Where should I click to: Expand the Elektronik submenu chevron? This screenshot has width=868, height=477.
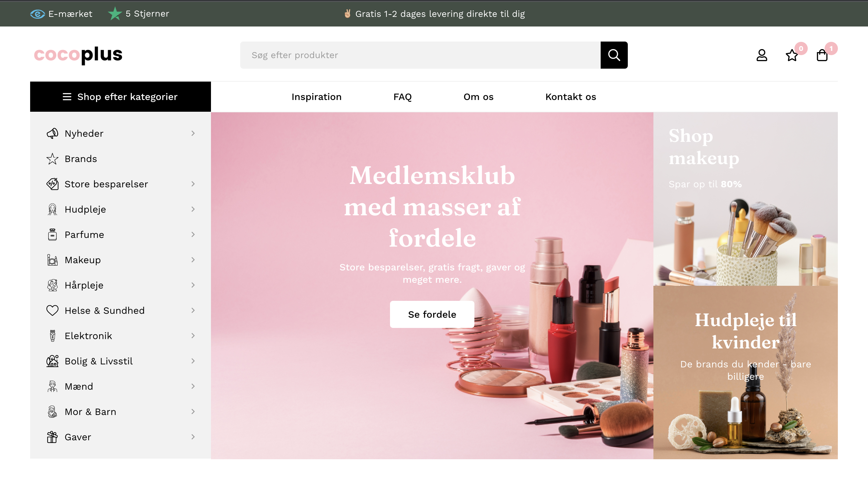(193, 336)
